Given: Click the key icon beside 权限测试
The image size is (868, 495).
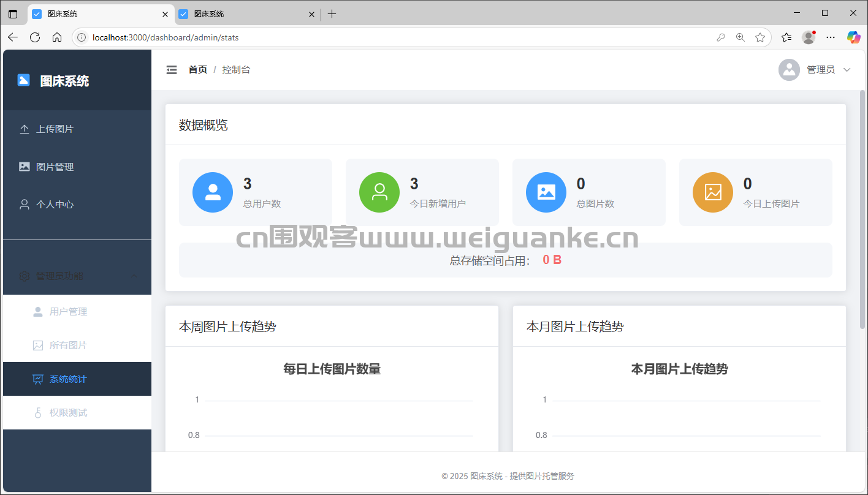Looking at the screenshot, I should [x=38, y=413].
